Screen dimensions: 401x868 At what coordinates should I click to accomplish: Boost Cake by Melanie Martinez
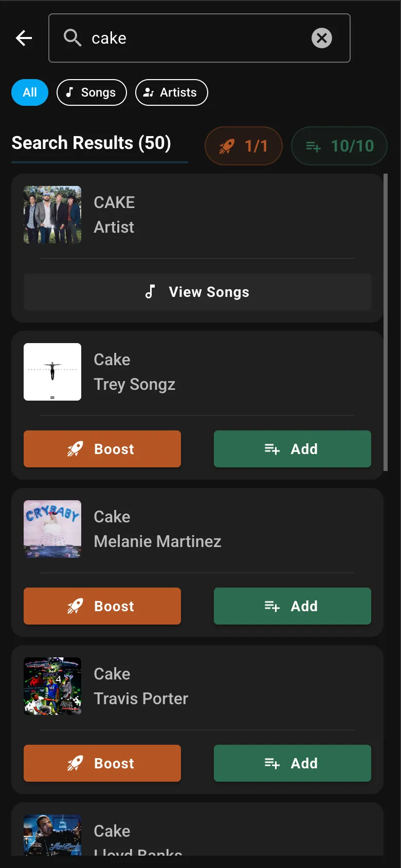pyautogui.click(x=102, y=606)
